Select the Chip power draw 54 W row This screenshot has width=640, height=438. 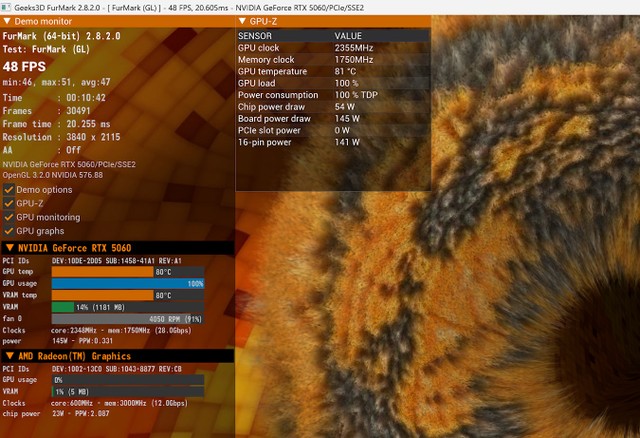(333, 107)
